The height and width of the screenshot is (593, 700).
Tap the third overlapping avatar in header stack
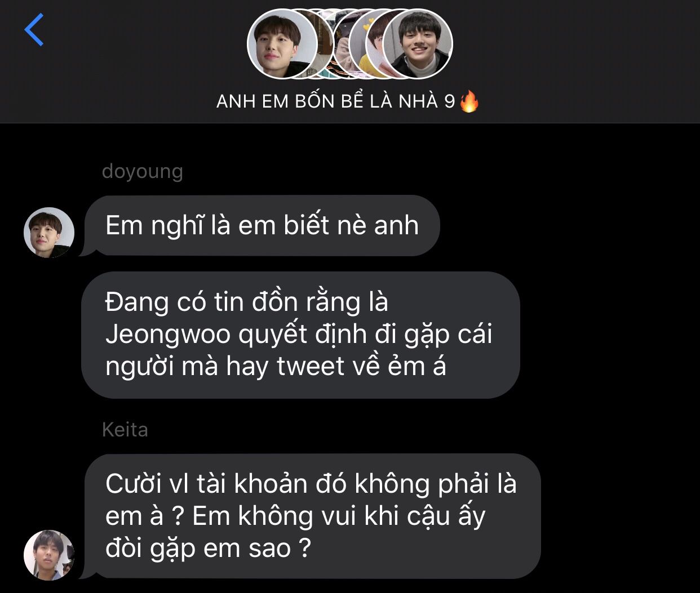(x=342, y=43)
